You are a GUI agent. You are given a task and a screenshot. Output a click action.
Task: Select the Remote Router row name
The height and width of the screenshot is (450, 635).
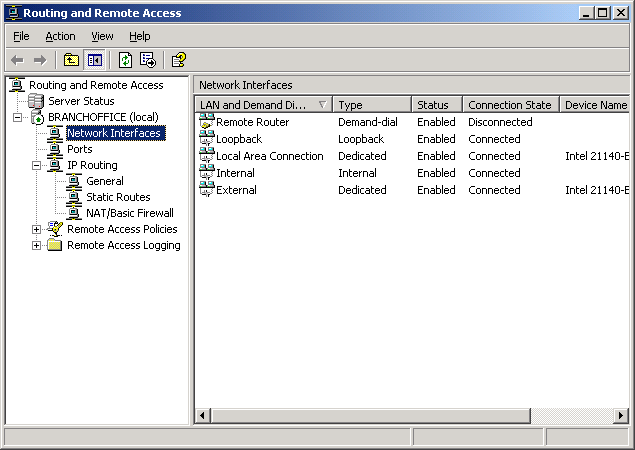click(x=252, y=122)
